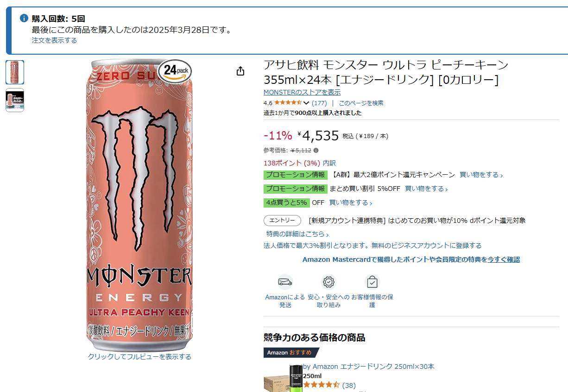
Task: Open the 177 reviews count link
Action: point(319,103)
